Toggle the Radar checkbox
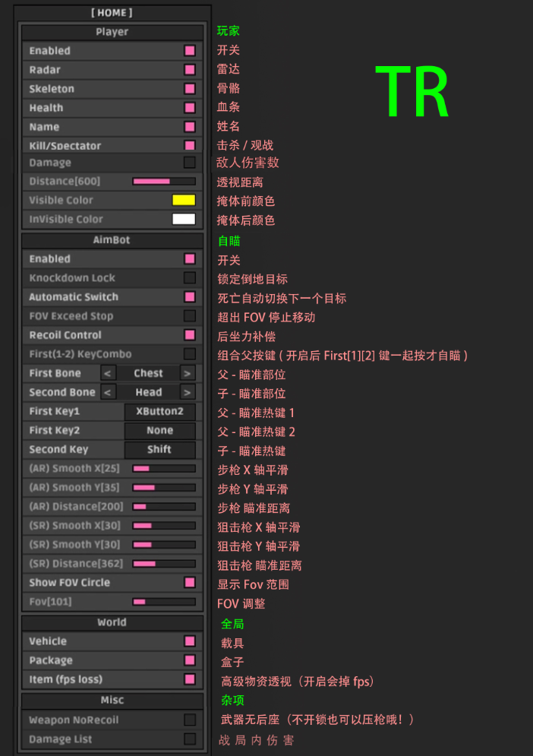Screen dimensions: 533x756 pyautogui.click(x=189, y=70)
